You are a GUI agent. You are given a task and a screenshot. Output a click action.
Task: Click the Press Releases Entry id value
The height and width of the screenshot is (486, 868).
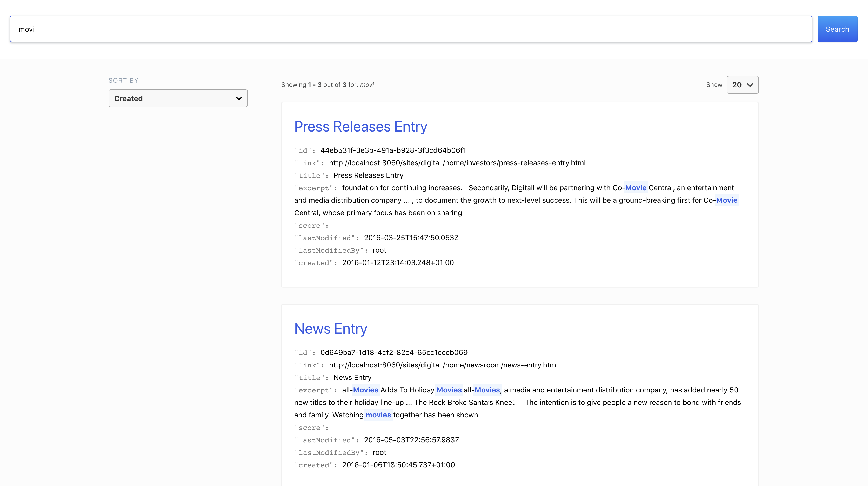click(393, 150)
